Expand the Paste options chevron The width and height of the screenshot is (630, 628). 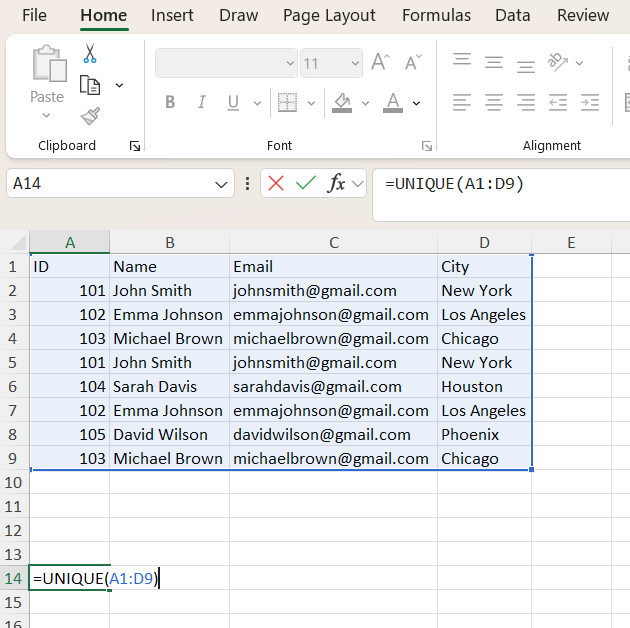(47, 116)
